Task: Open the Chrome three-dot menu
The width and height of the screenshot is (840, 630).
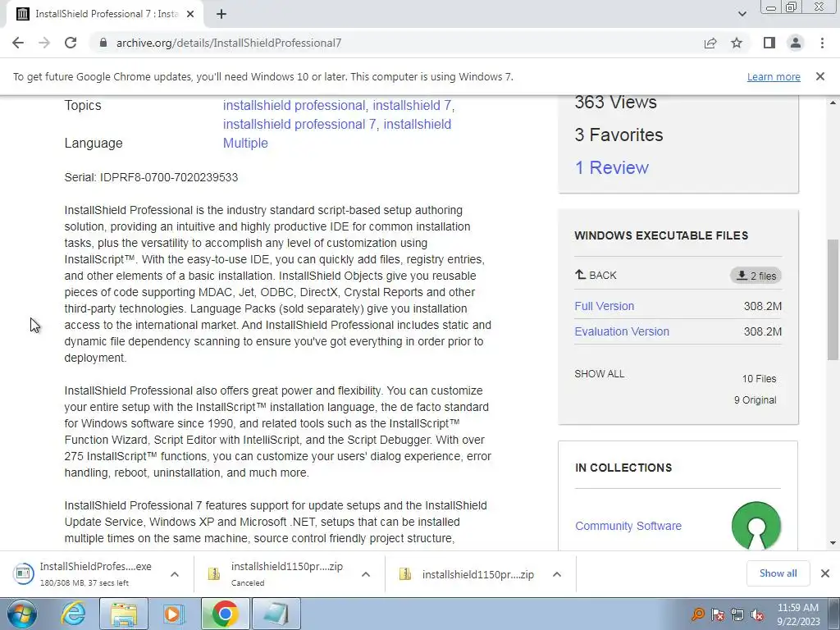Action: [x=822, y=43]
